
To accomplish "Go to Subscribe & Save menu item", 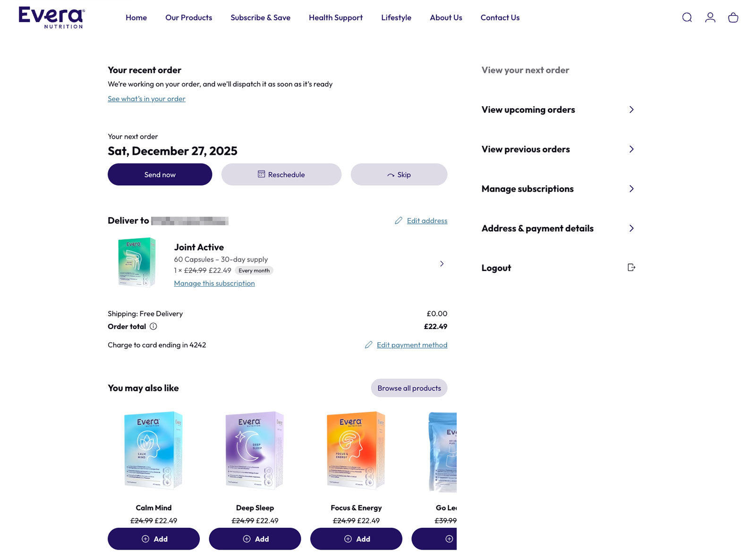I will tap(260, 17).
